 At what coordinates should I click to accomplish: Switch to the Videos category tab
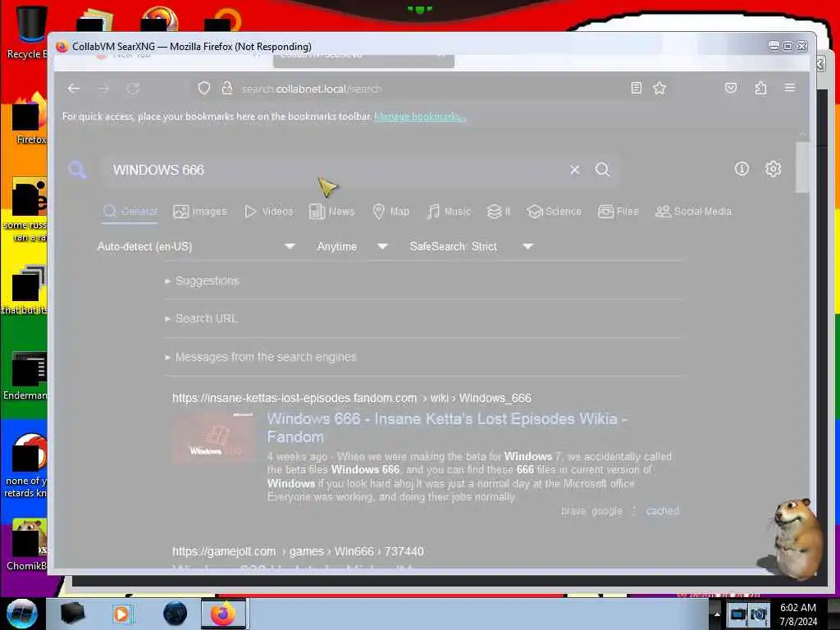(269, 212)
